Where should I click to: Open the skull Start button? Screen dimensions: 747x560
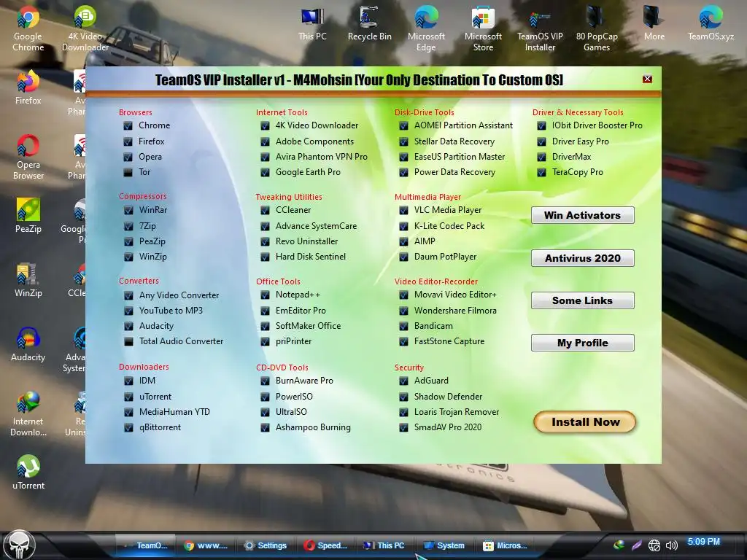tap(19, 545)
